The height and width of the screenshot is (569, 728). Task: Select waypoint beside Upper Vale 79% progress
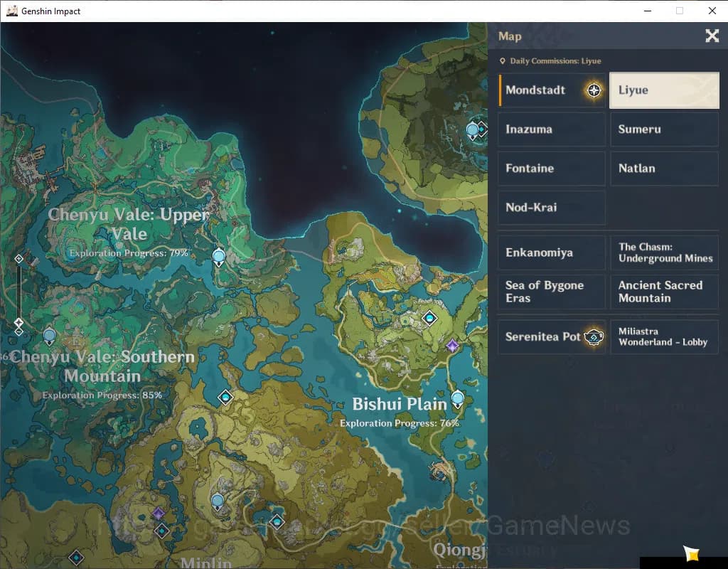pos(219,257)
